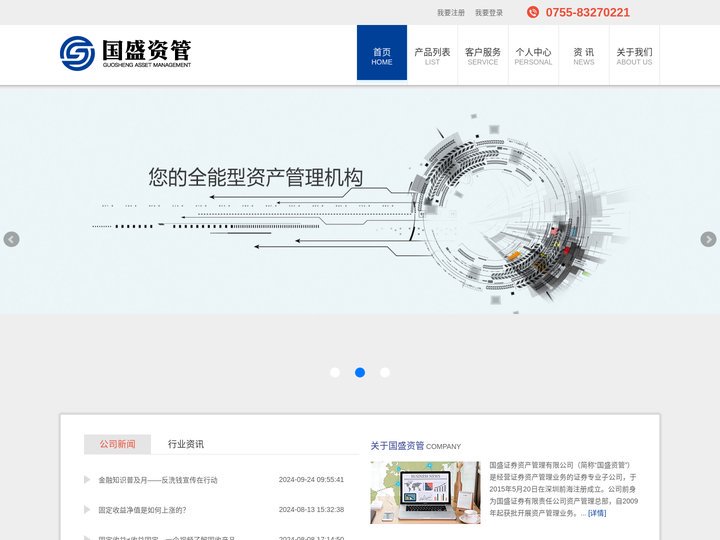
Task: Switch to the 公司新闻 tab
Action: 117,444
